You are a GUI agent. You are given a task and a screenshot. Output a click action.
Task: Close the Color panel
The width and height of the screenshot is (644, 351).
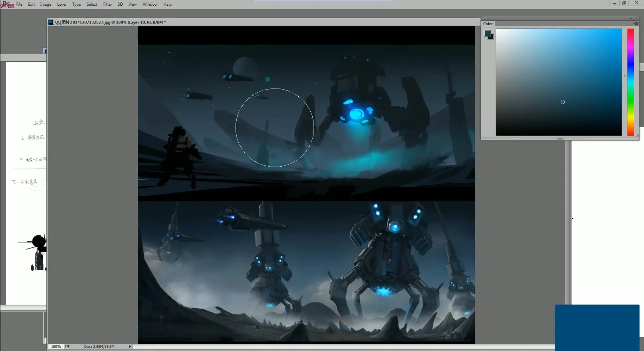637,18
